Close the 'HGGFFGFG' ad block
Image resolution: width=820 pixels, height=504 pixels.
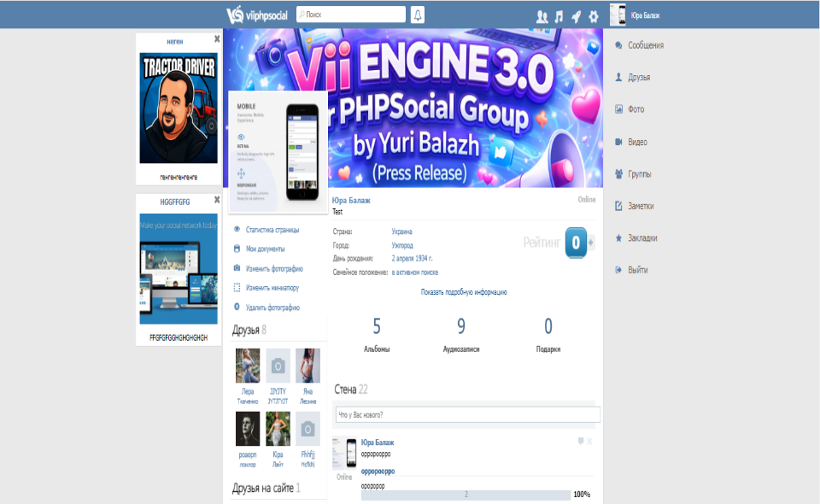tap(217, 200)
